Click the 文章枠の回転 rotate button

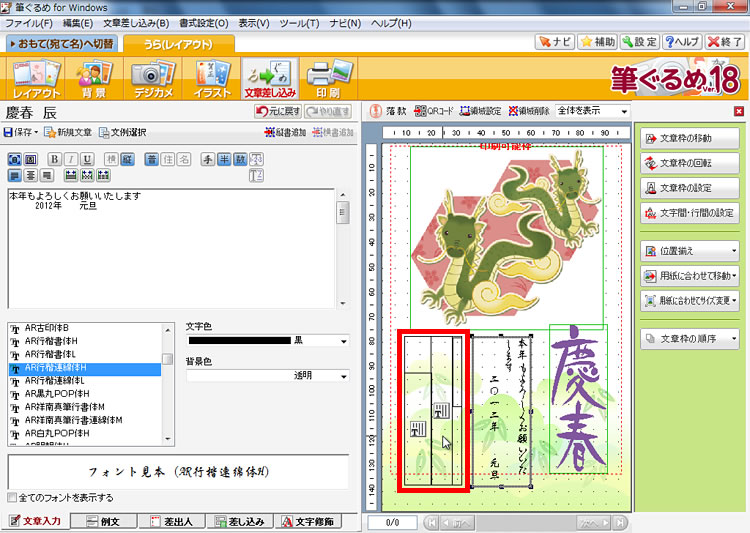(x=690, y=163)
